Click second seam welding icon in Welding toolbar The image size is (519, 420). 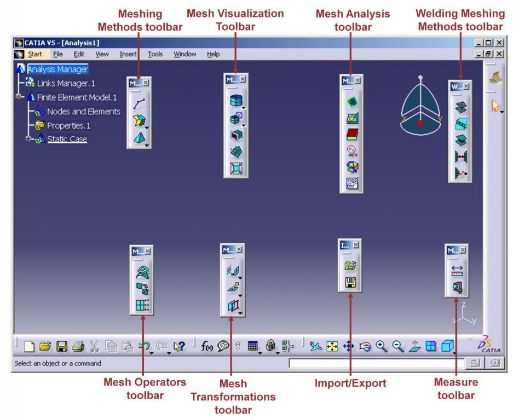[x=460, y=124]
